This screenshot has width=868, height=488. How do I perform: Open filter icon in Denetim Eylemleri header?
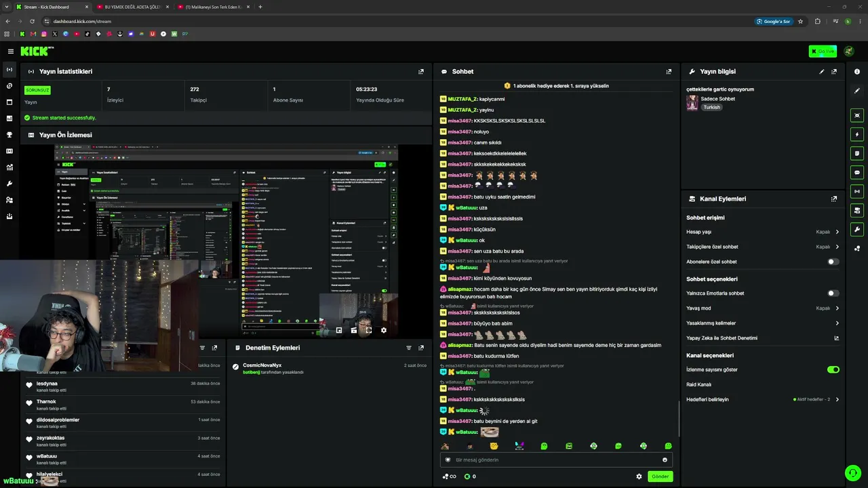tap(409, 348)
